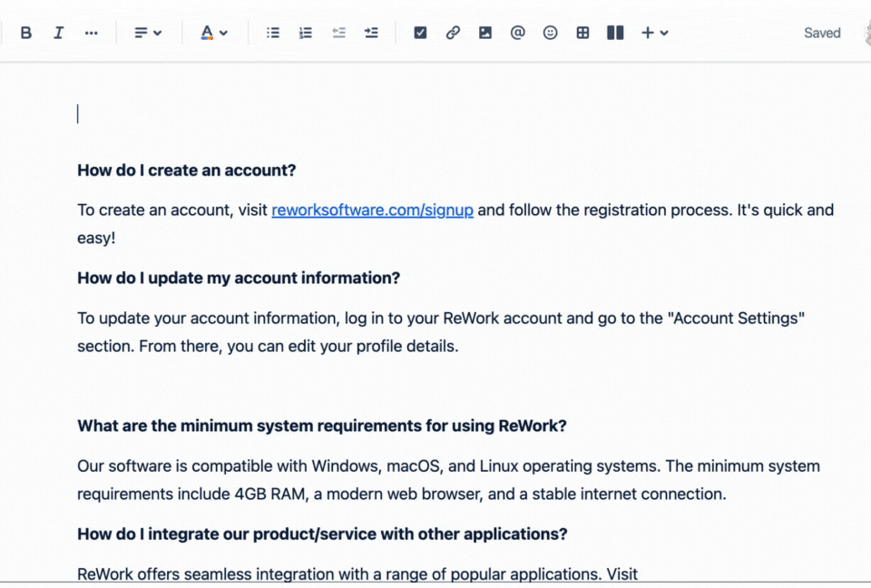This screenshot has height=588, width=871.
Task: Insert an emoji
Action: pyautogui.click(x=550, y=32)
